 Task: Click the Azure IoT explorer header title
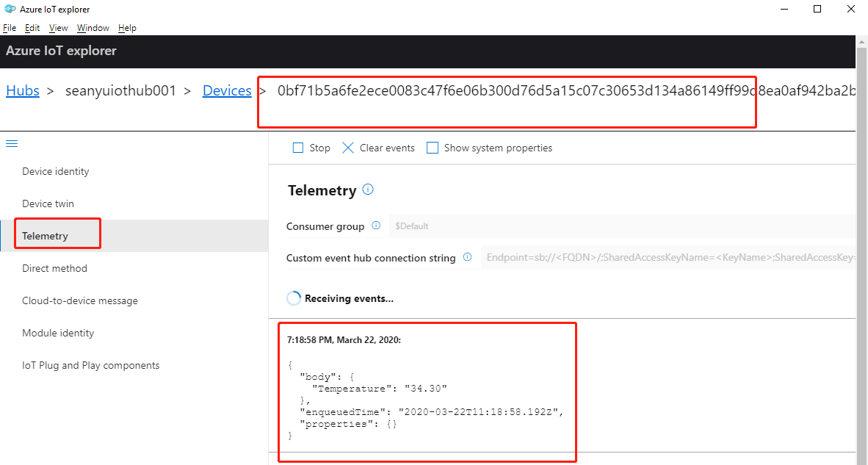point(61,51)
